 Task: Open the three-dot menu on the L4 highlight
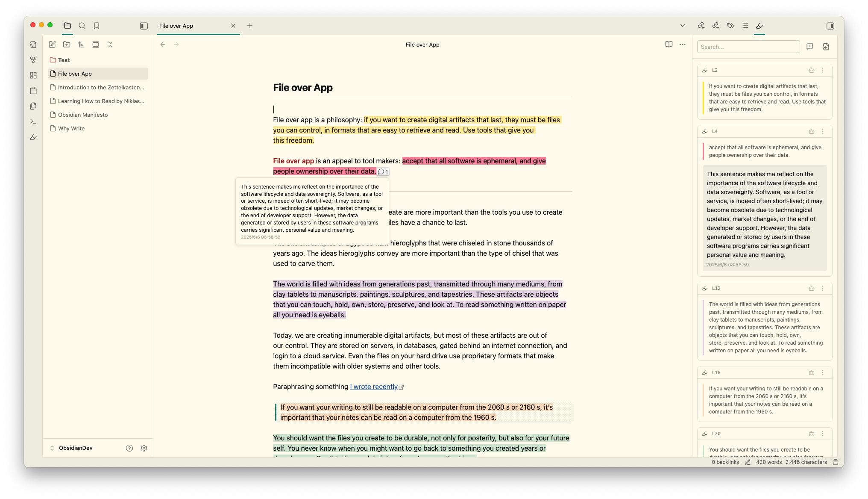(x=823, y=131)
